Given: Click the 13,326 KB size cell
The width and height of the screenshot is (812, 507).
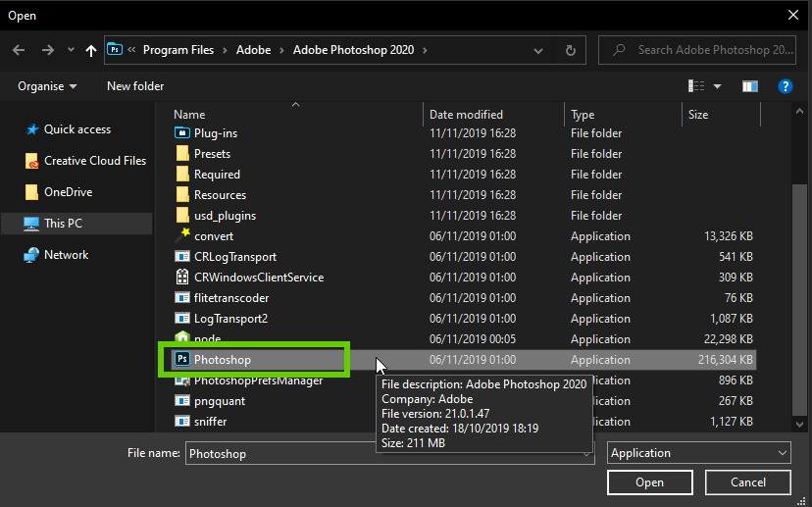Looking at the screenshot, I should click(728, 236).
